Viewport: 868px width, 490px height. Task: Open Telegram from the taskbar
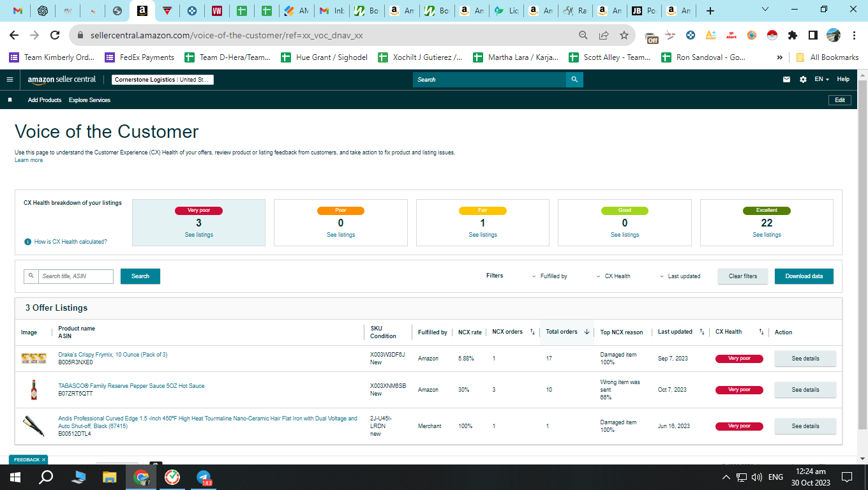[204, 477]
